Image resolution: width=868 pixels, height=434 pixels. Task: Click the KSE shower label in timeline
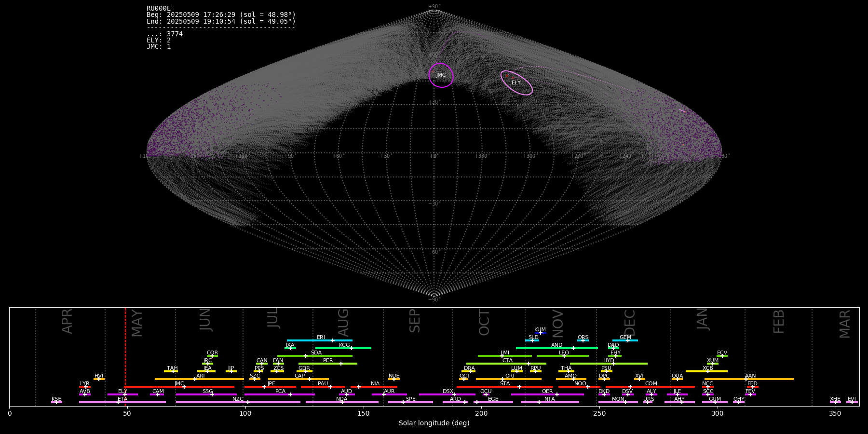[56, 399]
